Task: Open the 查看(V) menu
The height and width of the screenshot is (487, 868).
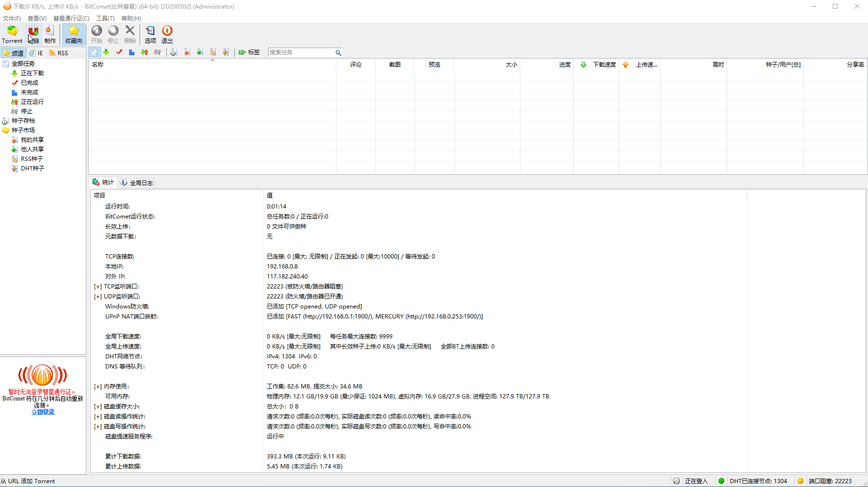Action: coord(37,19)
